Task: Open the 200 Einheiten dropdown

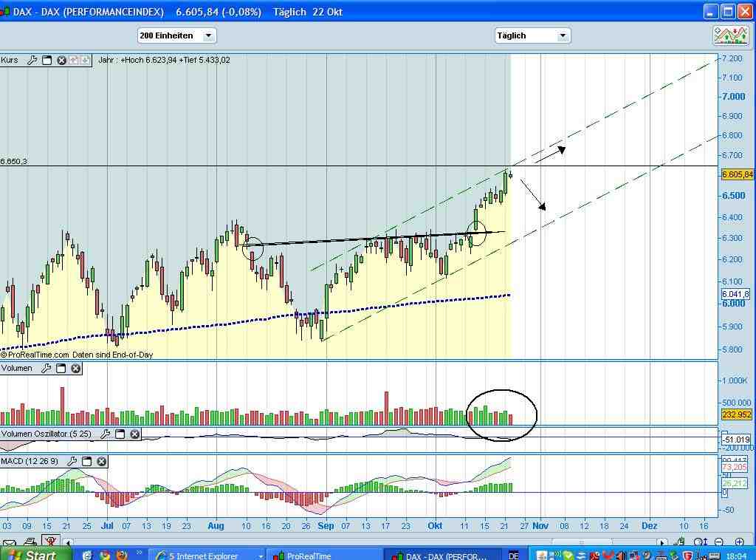Action: pos(177,35)
